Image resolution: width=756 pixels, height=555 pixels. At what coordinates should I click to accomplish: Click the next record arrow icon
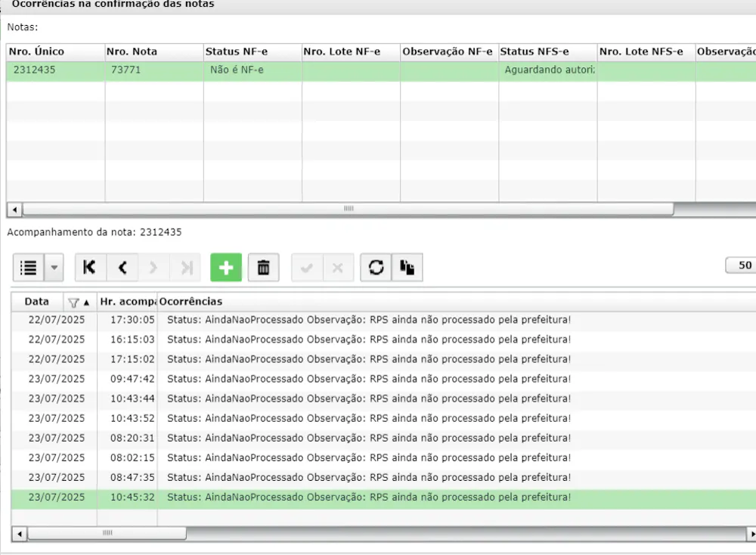point(153,267)
